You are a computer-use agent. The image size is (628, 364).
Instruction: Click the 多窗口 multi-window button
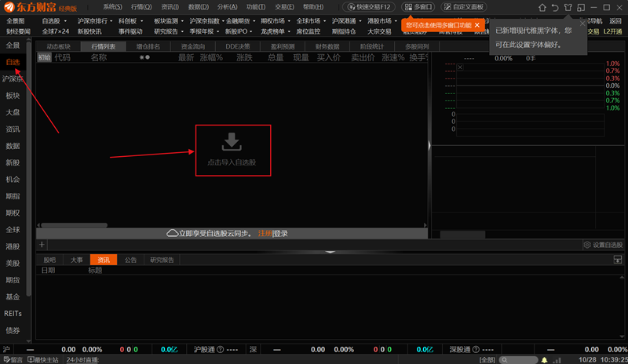418,7
